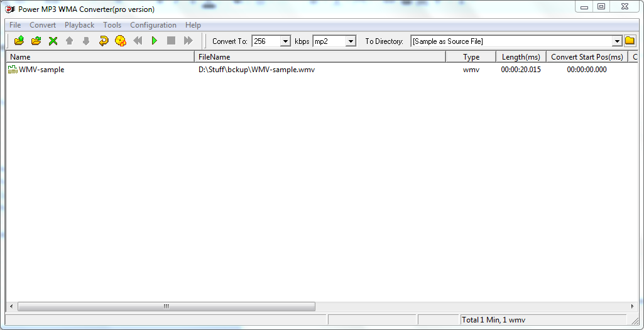This screenshot has height=330, width=644.
Task: Click the CD burn disc icon
Action: [x=121, y=41]
